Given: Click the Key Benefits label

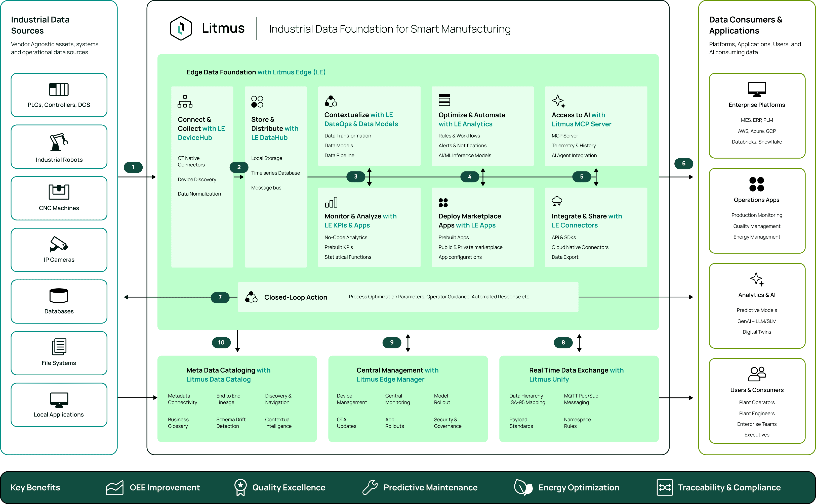Looking at the screenshot, I should 35,487.
